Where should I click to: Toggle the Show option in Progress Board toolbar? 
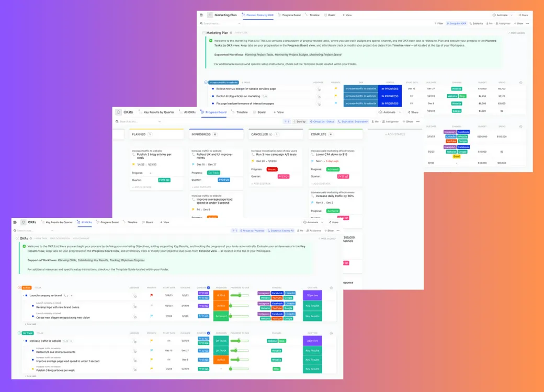pos(407,122)
